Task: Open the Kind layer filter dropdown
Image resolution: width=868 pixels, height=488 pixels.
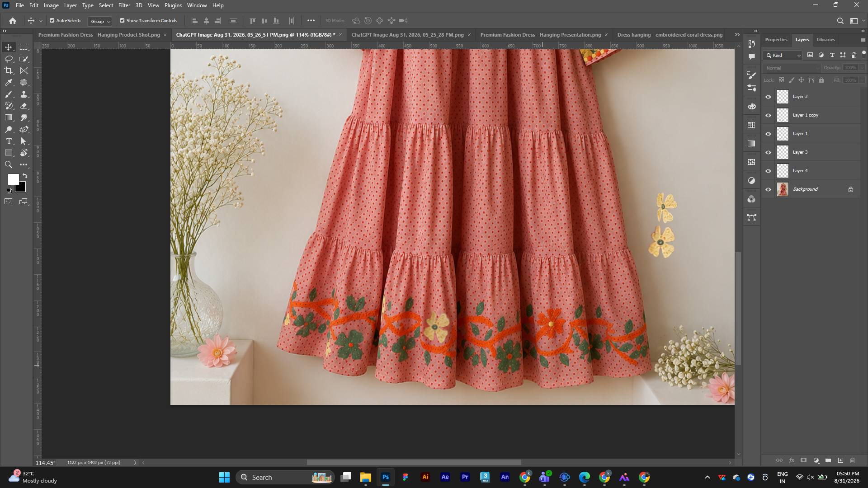Action: coord(783,55)
